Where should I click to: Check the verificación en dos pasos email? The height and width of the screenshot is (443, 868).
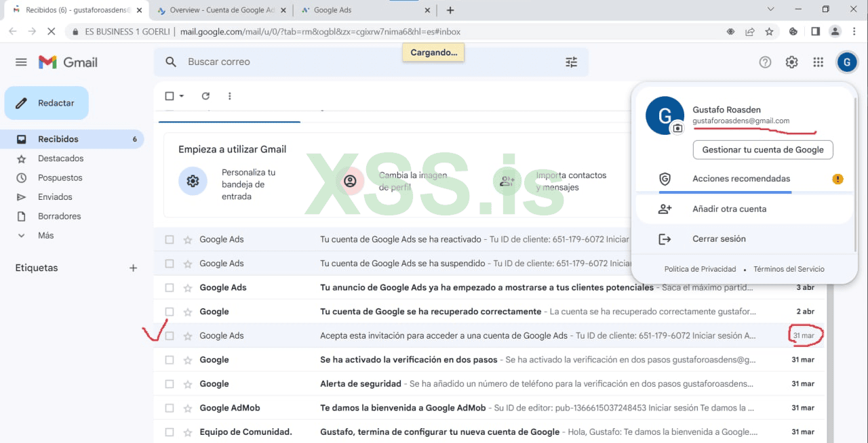coord(170,360)
